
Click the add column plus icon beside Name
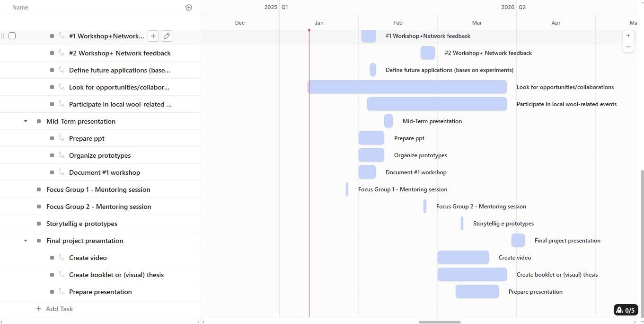[189, 8]
